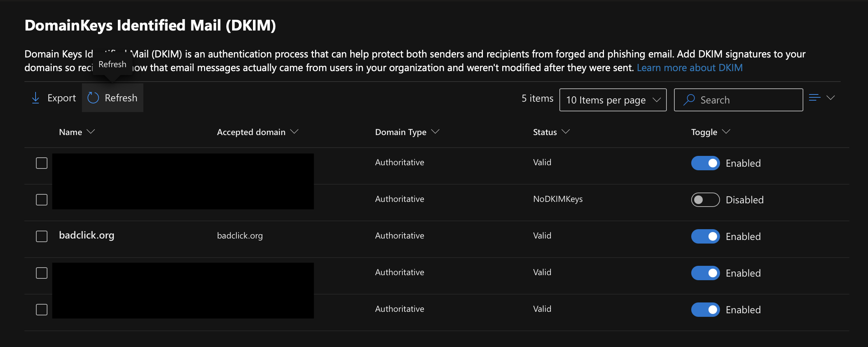Click the Export download arrow icon
868x347 pixels.
(36, 98)
